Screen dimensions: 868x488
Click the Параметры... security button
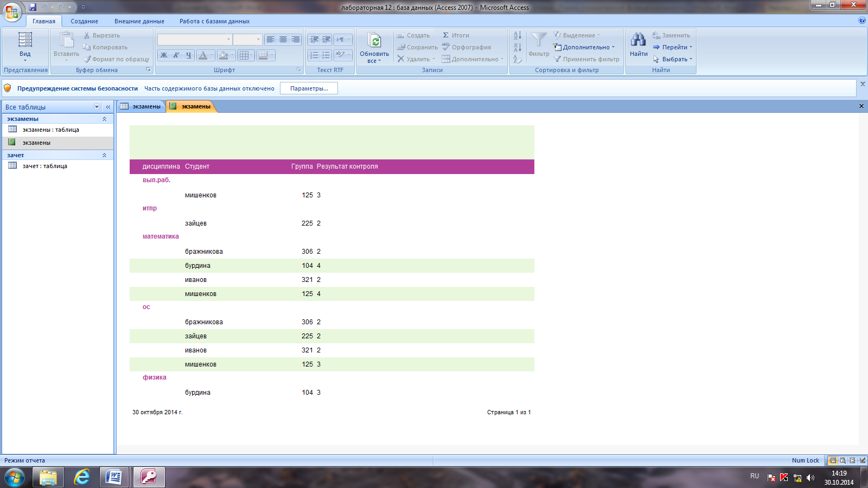(x=309, y=88)
